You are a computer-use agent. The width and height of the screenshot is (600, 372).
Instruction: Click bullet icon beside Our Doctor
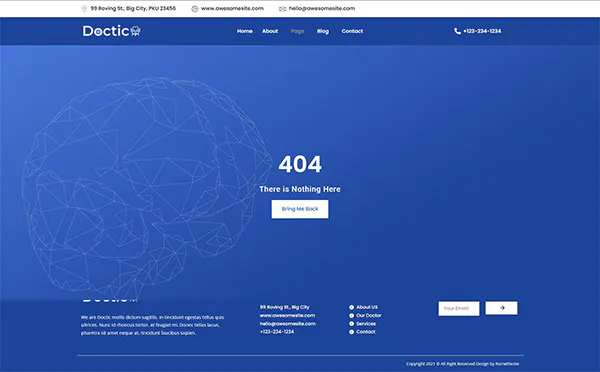(x=351, y=316)
